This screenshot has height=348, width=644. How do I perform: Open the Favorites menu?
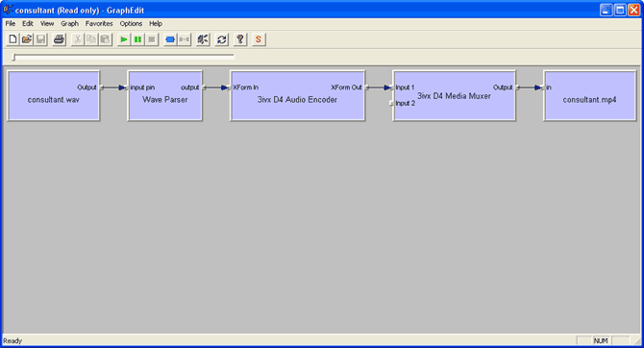pyautogui.click(x=99, y=24)
